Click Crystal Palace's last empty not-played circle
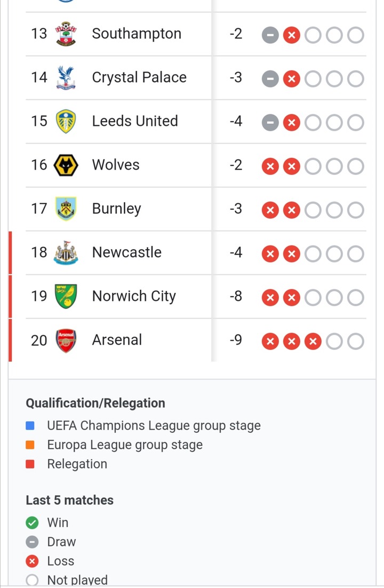This screenshot has width=384, height=588. pyautogui.click(x=356, y=79)
